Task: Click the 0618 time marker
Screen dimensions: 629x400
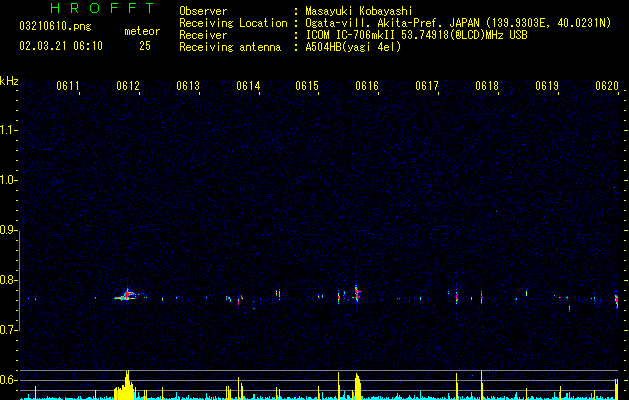Action: [487, 86]
